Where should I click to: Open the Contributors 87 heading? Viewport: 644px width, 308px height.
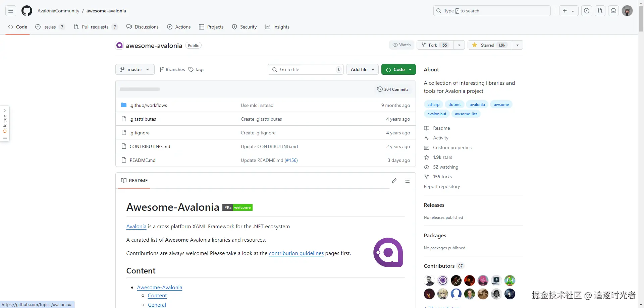[444, 266]
